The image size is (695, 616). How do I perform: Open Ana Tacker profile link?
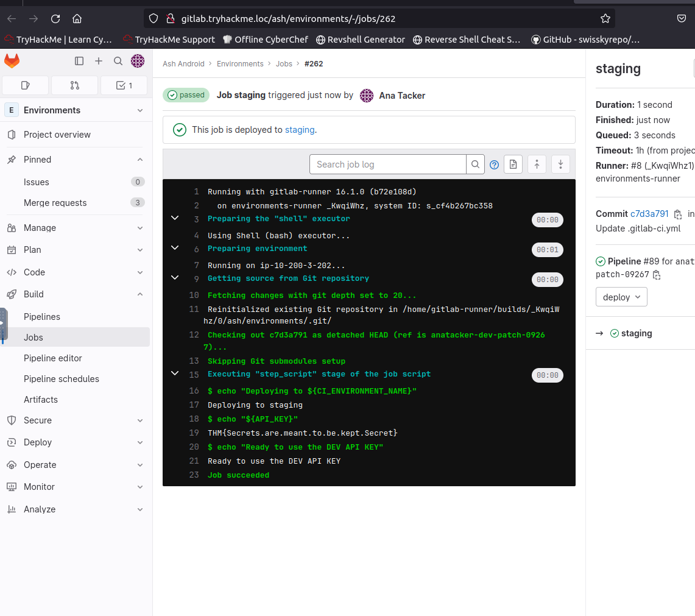click(x=402, y=96)
